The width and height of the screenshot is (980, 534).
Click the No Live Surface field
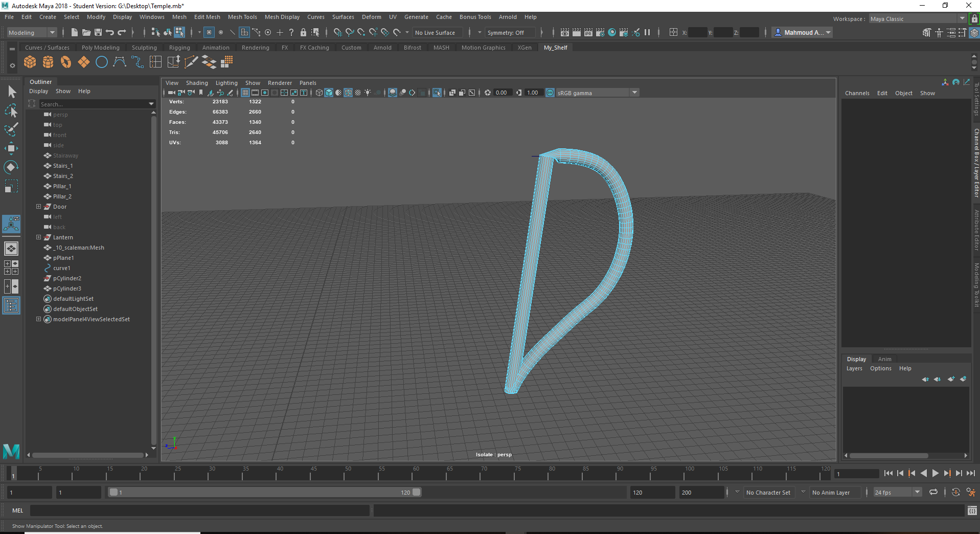(438, 32)
